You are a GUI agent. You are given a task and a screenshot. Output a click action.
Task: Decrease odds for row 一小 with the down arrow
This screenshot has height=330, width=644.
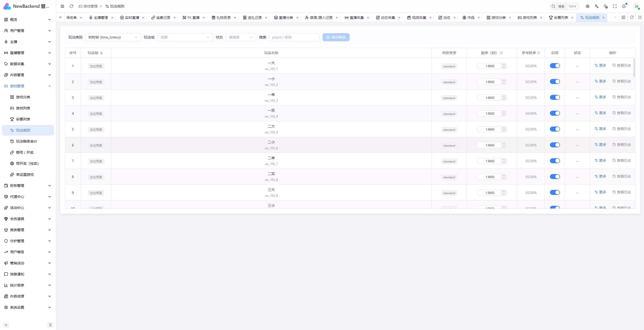coord(504,83)
